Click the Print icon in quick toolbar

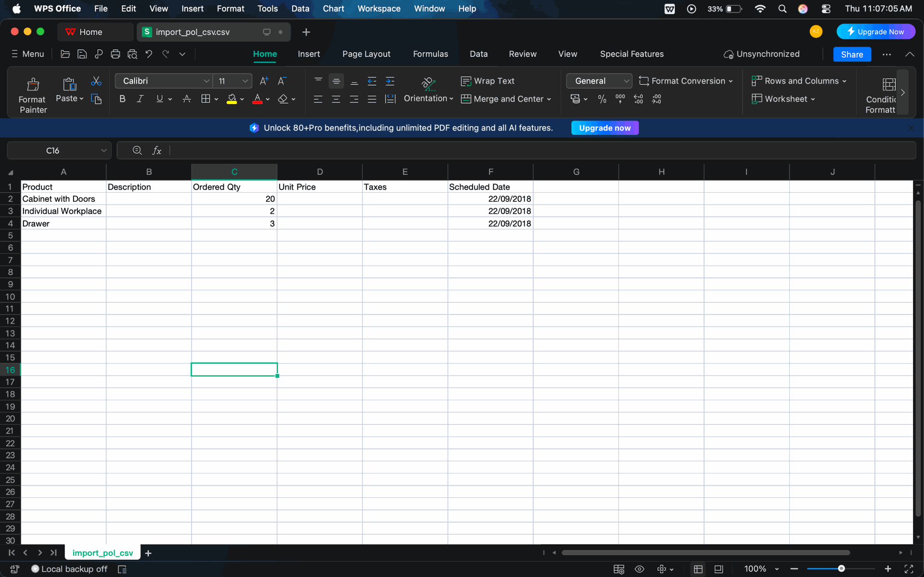[115, 54]
